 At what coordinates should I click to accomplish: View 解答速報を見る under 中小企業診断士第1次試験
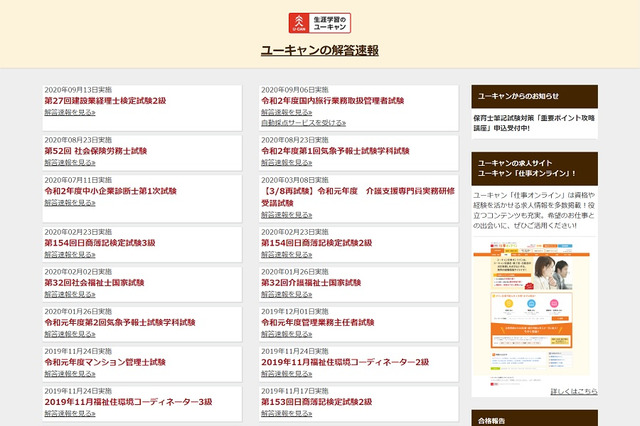point(70,202)
